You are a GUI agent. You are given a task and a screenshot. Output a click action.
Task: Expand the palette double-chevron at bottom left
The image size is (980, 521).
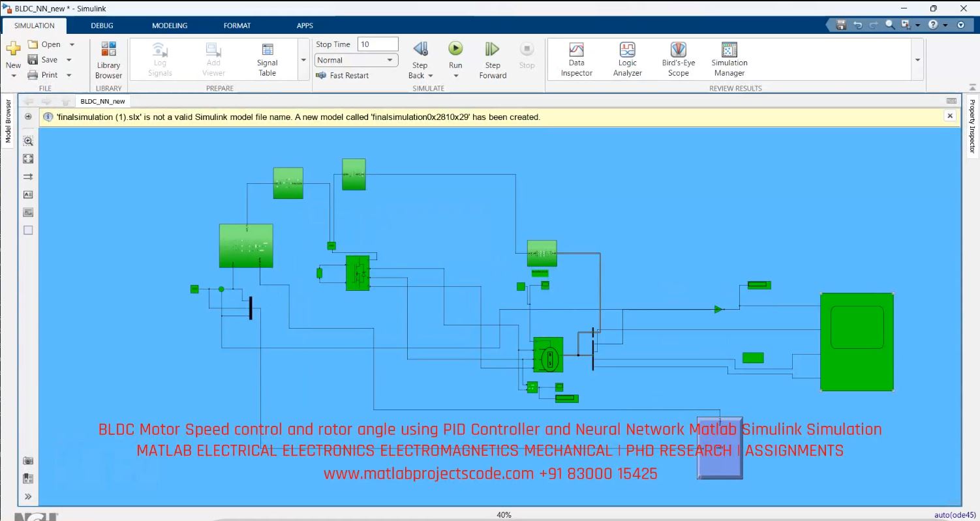pos(28,497)
